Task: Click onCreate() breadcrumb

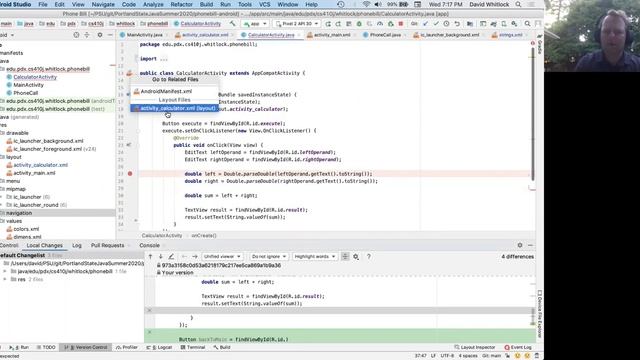Action: point(204,236)
